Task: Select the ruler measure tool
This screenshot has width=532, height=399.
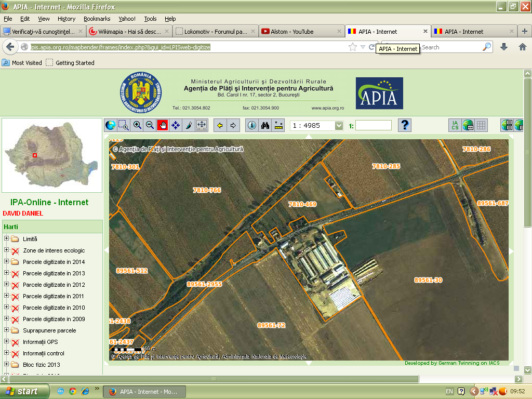Action: point(278,125)
